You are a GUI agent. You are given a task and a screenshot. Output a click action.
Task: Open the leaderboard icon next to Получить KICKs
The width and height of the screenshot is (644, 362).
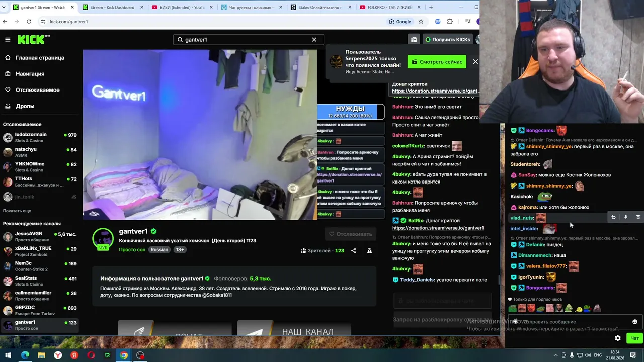tap(414, 39)
